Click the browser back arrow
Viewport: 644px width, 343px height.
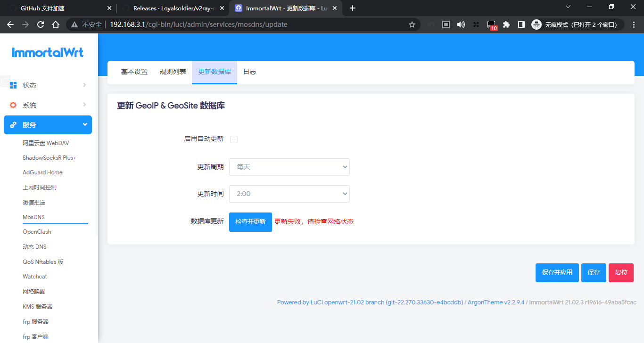(x=10, y=24)
